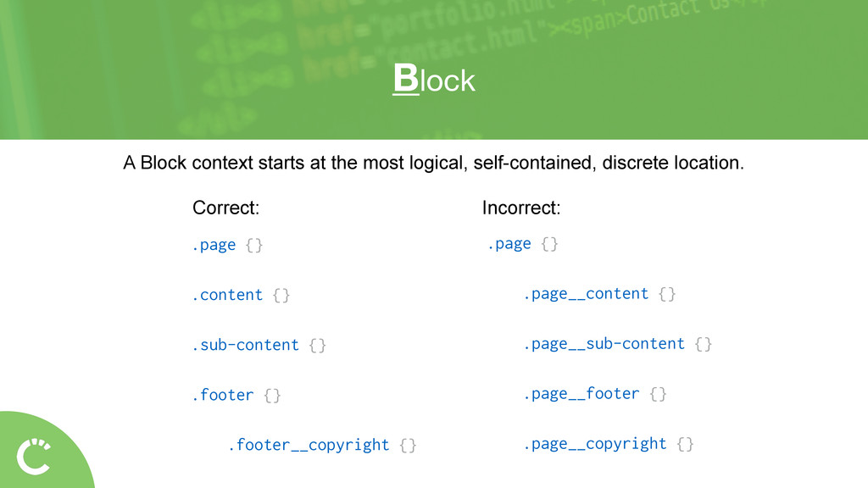The width and height of the screenshot is (868, 488).
Task: Click the .sub-content selector line
Action: (x=245, y=345)
